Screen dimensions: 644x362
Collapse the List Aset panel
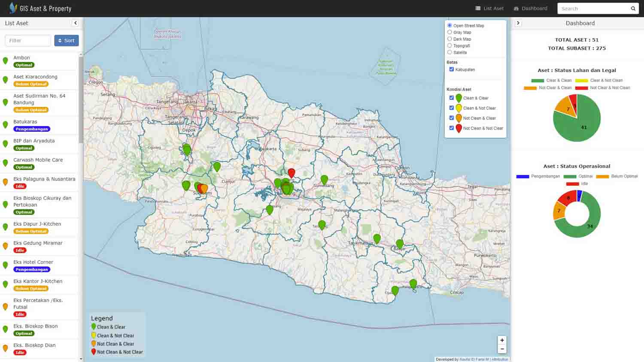coord(75,23)
